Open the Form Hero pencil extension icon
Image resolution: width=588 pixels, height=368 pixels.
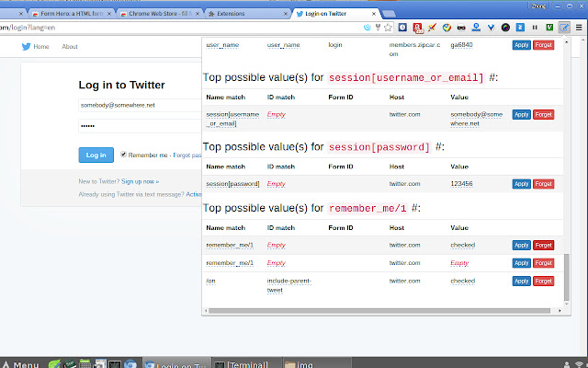[x=564, y=28]
